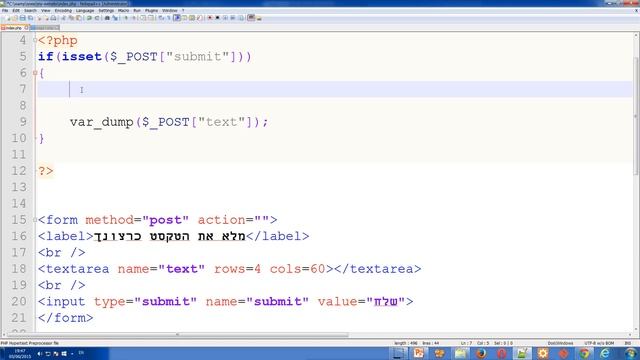Open the Macro menu
Screen dimensions: 640x360
[123, 11]
